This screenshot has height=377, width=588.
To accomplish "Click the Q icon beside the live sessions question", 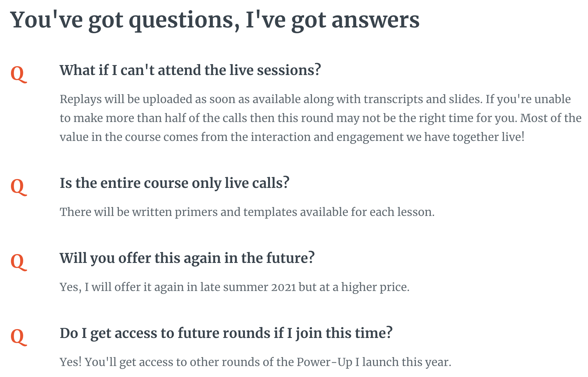I will (x=19, y=74).
